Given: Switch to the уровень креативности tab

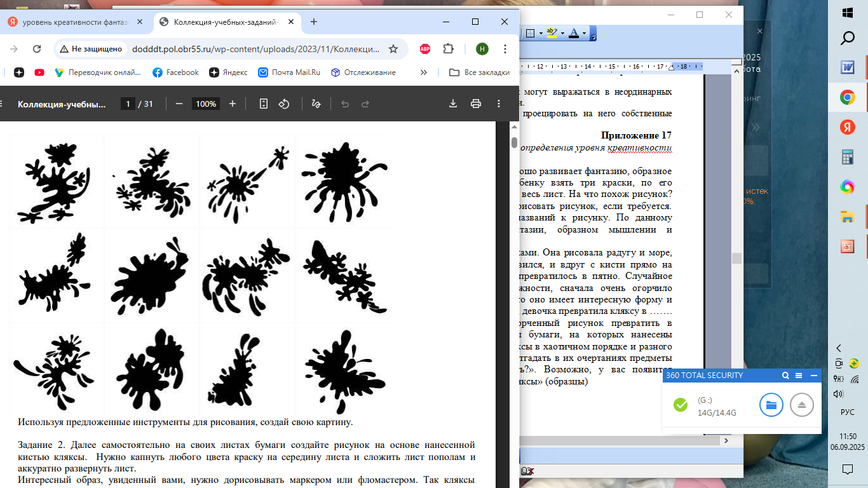Looking at the screenshot, I should (74, 22).
